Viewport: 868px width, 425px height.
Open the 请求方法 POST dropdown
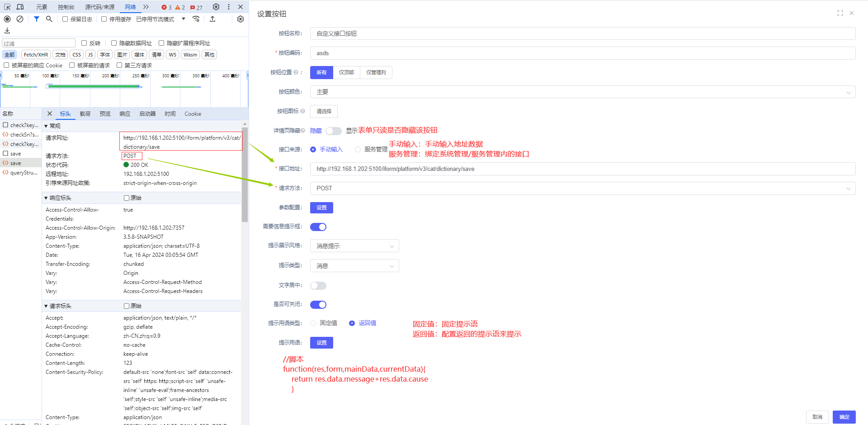(582, 188)
